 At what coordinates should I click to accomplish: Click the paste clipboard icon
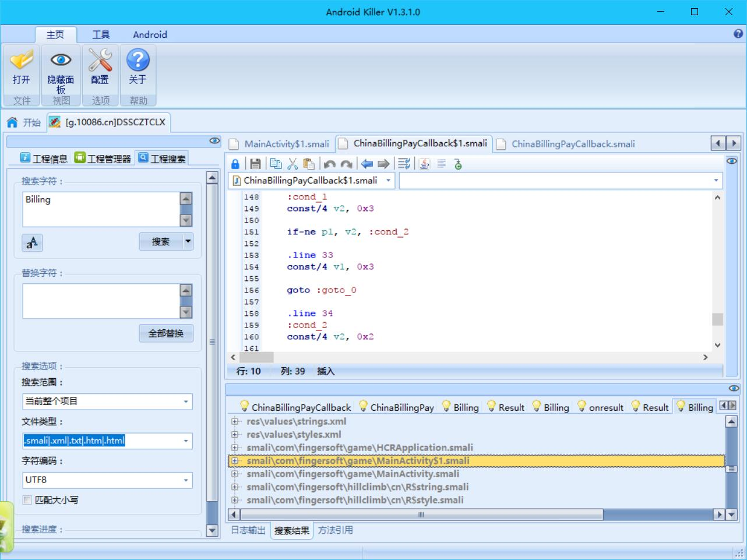pyautogui.click(x=309, y=164)
